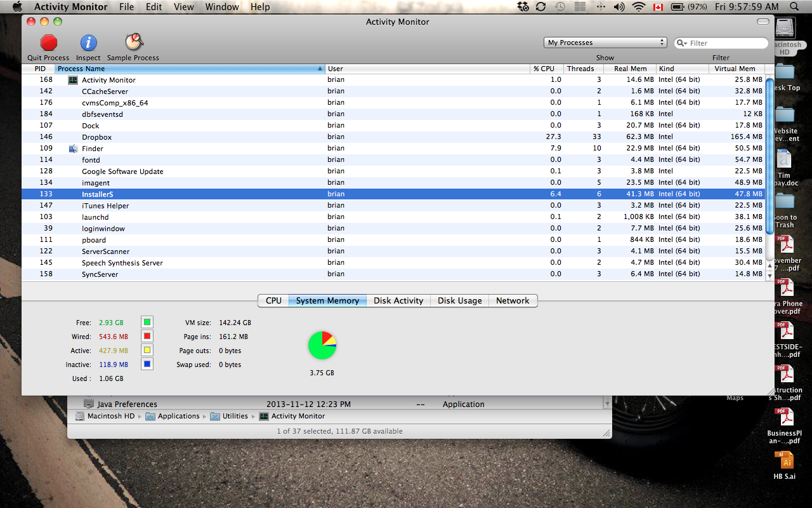This screenshot has width=812, height=508.
Task: Click the process list scroll down arrow
Action: 770,277
